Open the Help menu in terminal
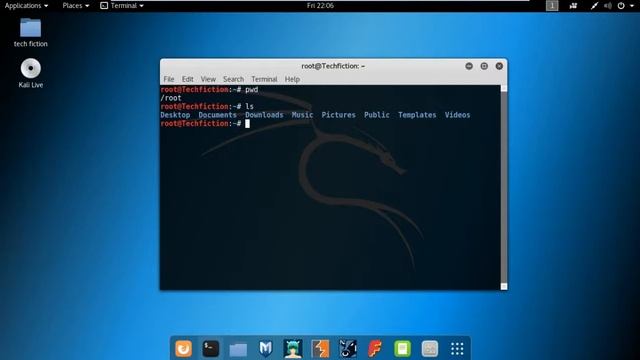Screen dimensions: 640x360 point(292,79)
